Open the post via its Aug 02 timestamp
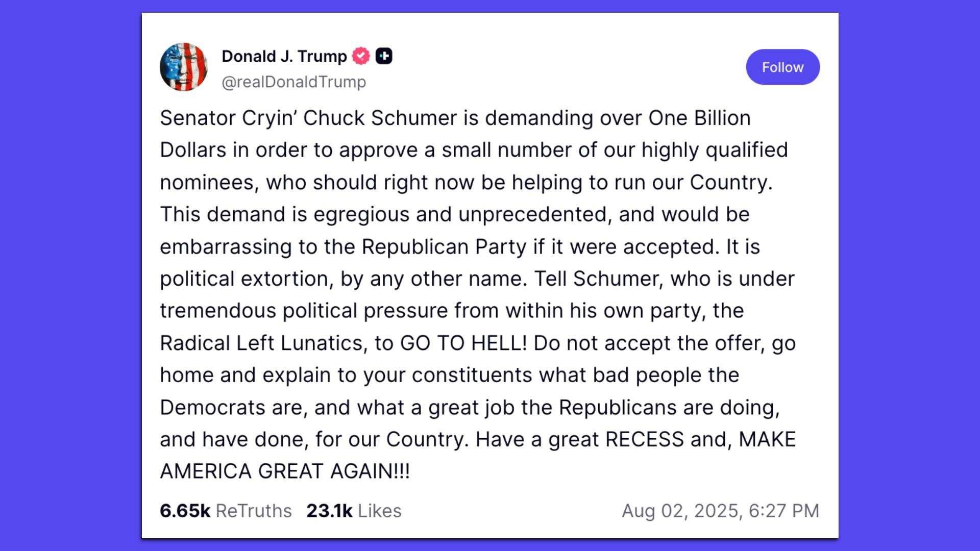This screenshot has height=551, width=980. point(721,510)
